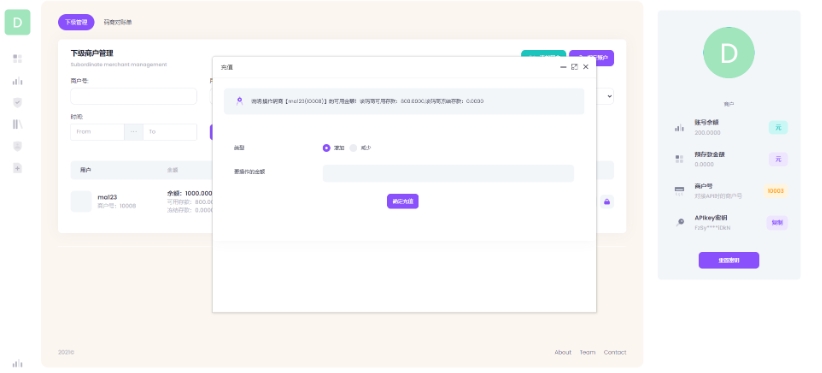This screenshot has height=373, width=822.
Task: Click the purple user icon in the dialog notice
Action: 240,101
